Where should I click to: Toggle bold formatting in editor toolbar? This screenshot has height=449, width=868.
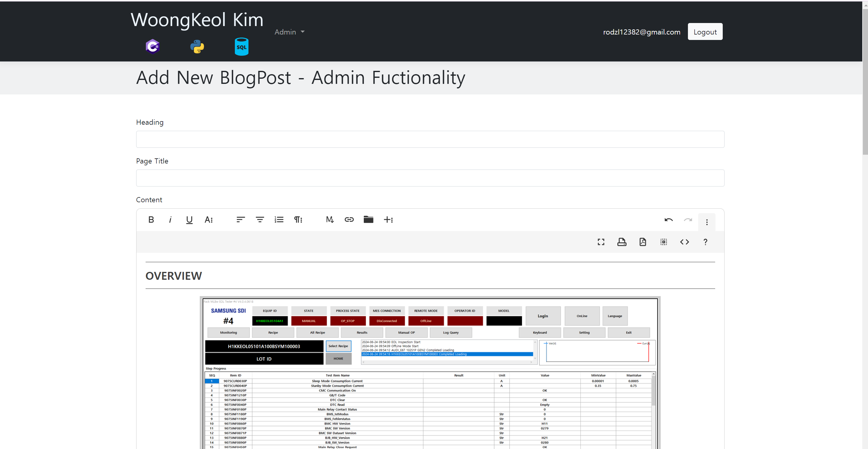(151, 220)
